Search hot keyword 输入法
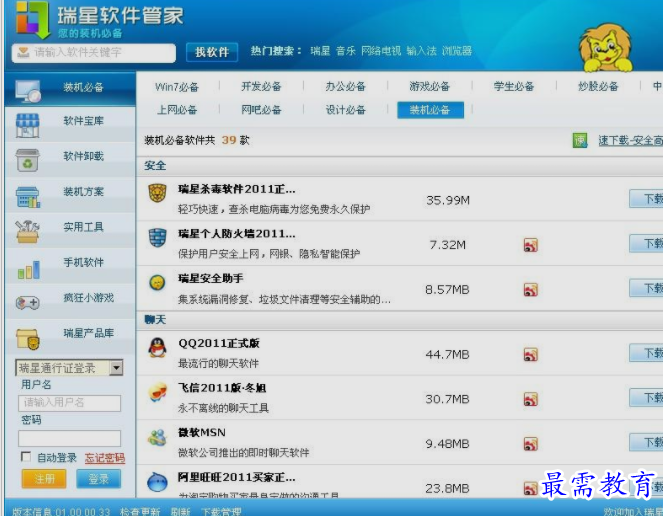The height and width of the screenshot is (516, 663). coord(422,51)
